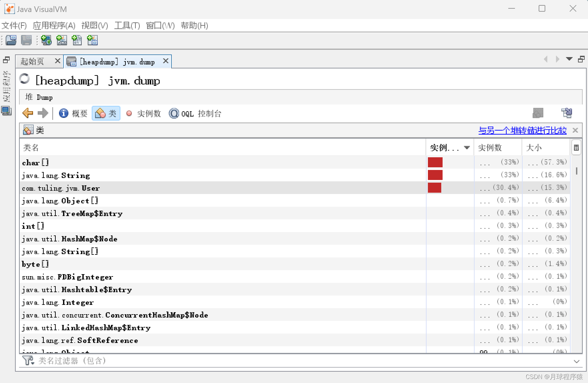Open the filter type funnel icon menu
Screen dimensions: 588x383
pyautogui.click(x=28, y=361)
